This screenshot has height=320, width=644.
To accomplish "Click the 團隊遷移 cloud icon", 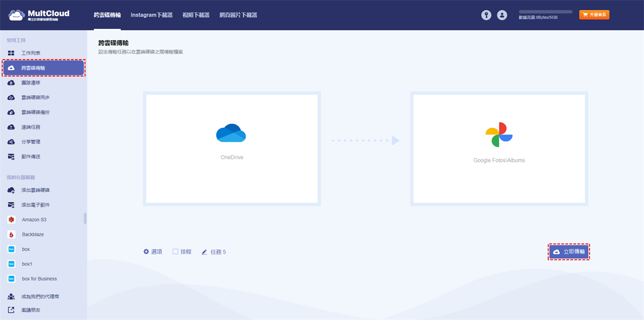I will tap(11, 83).
